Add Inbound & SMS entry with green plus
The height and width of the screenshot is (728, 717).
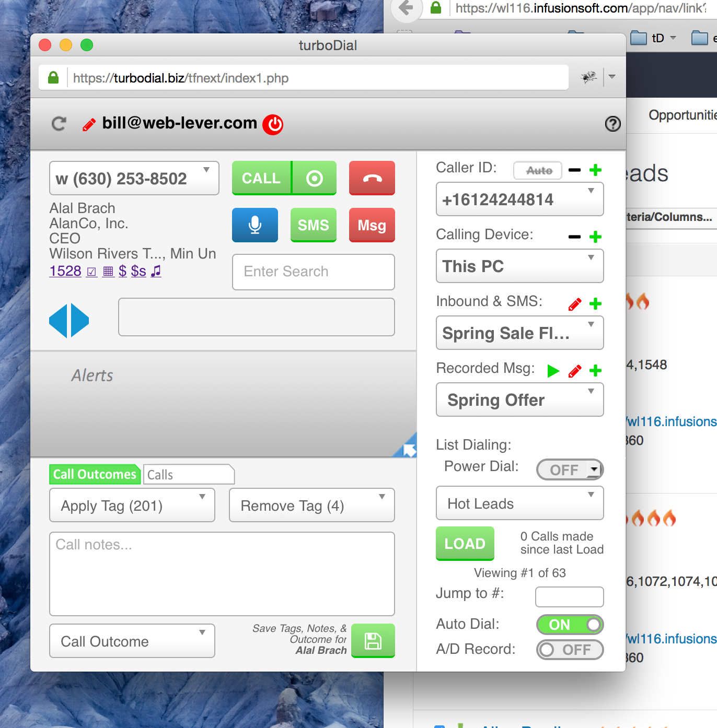click(x=595, y=304)
